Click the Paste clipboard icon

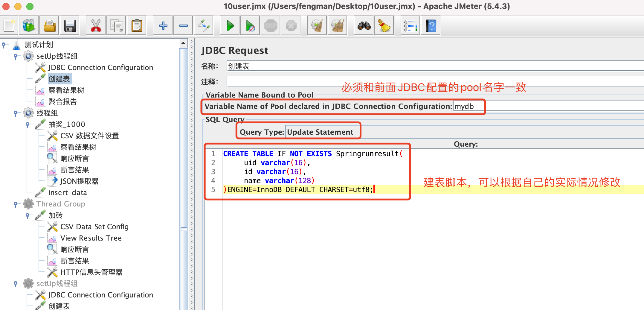click(x=137, y=26)
